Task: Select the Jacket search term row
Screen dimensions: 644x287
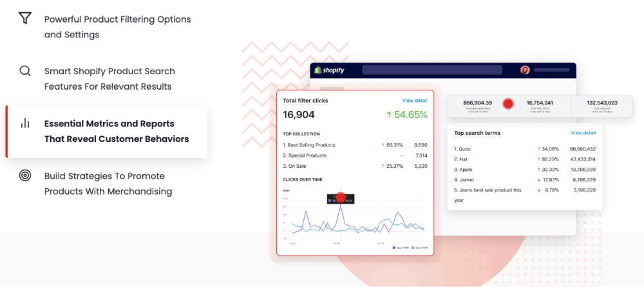Action: (525, 180)
